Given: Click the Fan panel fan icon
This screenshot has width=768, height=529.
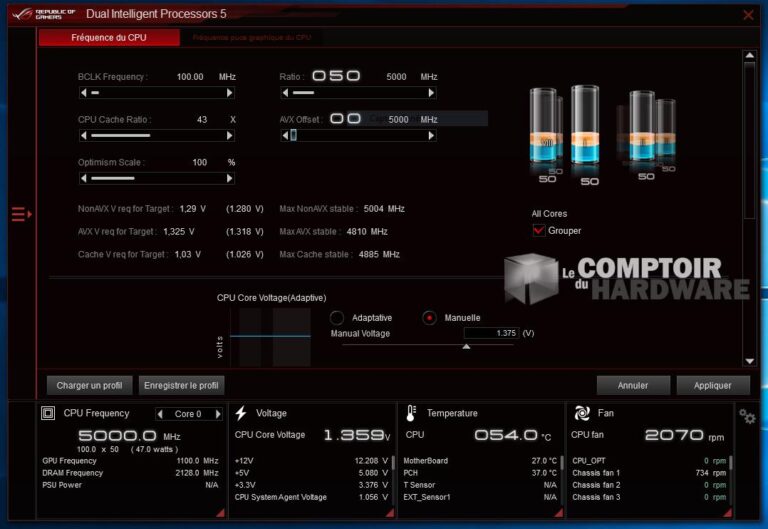Looking at the screenshot, I should point(582,413).
